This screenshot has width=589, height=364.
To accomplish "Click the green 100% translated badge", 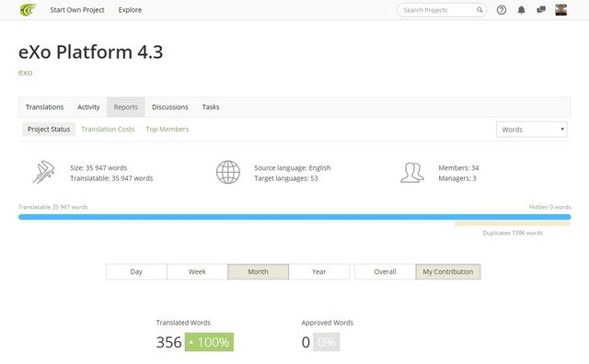I will tap(209, 342).
